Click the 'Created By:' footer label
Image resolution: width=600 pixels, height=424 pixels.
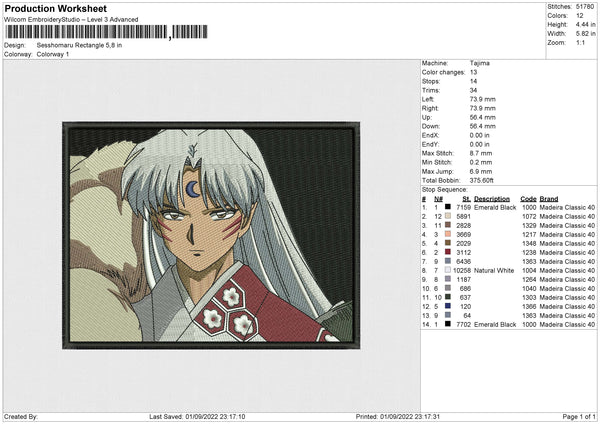(21, 416)
